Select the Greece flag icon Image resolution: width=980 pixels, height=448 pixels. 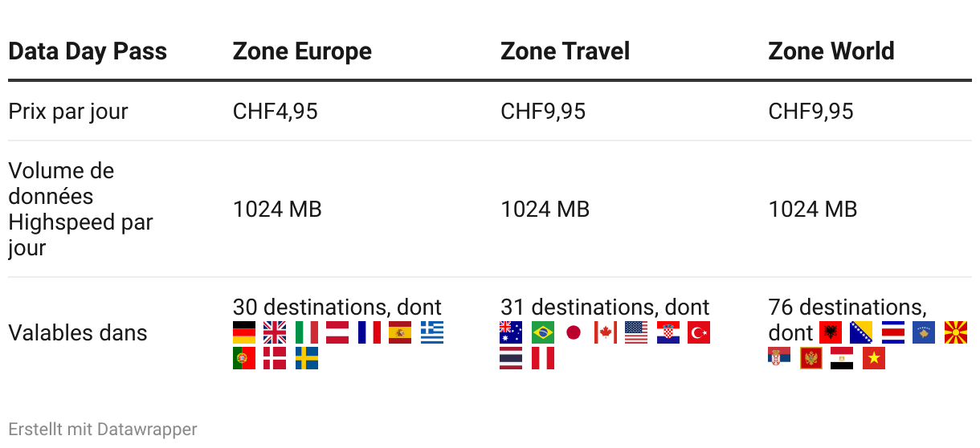click(431, 332)
